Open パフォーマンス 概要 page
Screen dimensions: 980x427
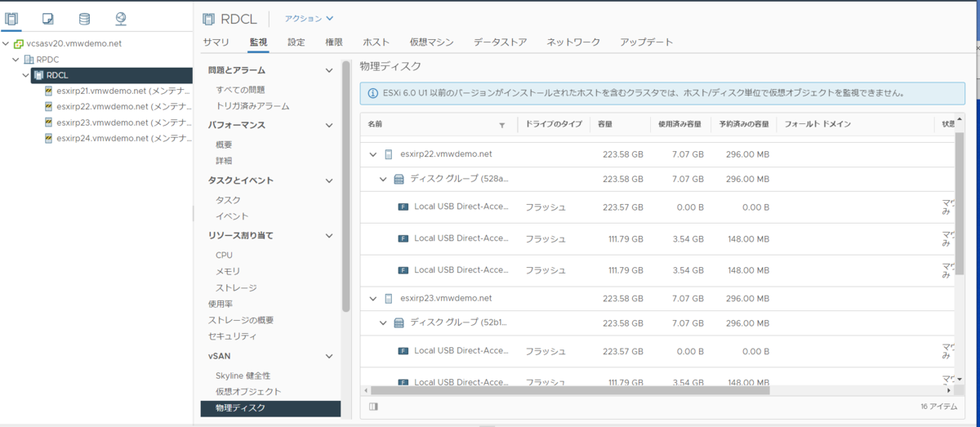[224, 145]
